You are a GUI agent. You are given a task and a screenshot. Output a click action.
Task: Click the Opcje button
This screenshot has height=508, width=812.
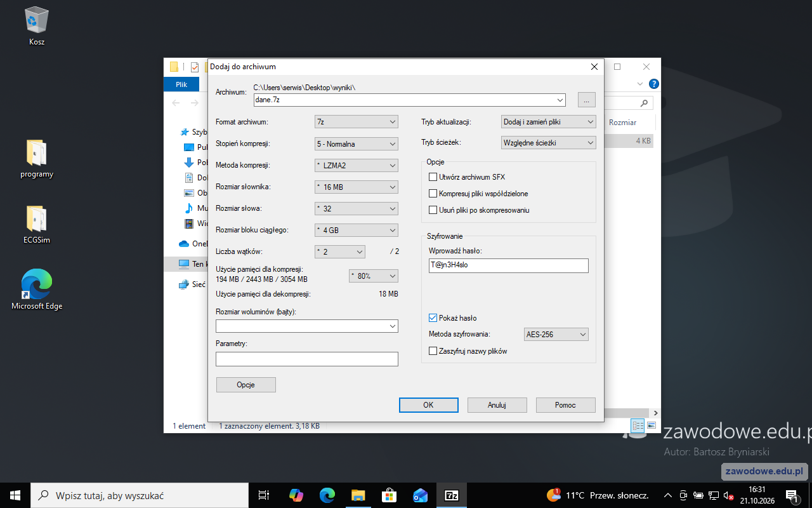[246, 385]
